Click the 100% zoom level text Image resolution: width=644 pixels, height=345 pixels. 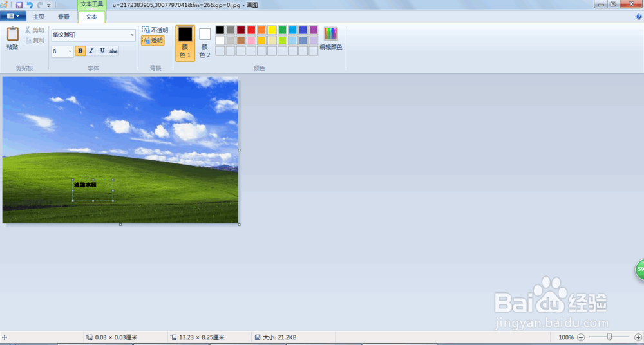566,337
